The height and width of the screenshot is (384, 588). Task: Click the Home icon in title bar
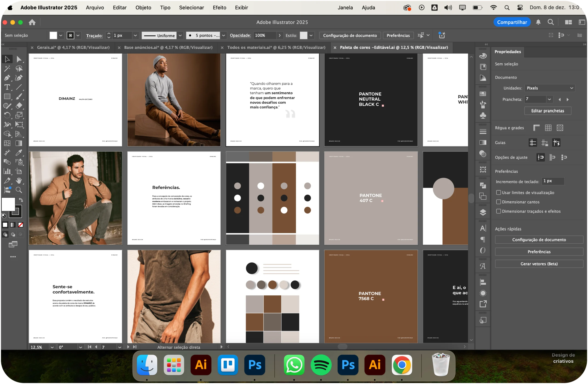32,22
